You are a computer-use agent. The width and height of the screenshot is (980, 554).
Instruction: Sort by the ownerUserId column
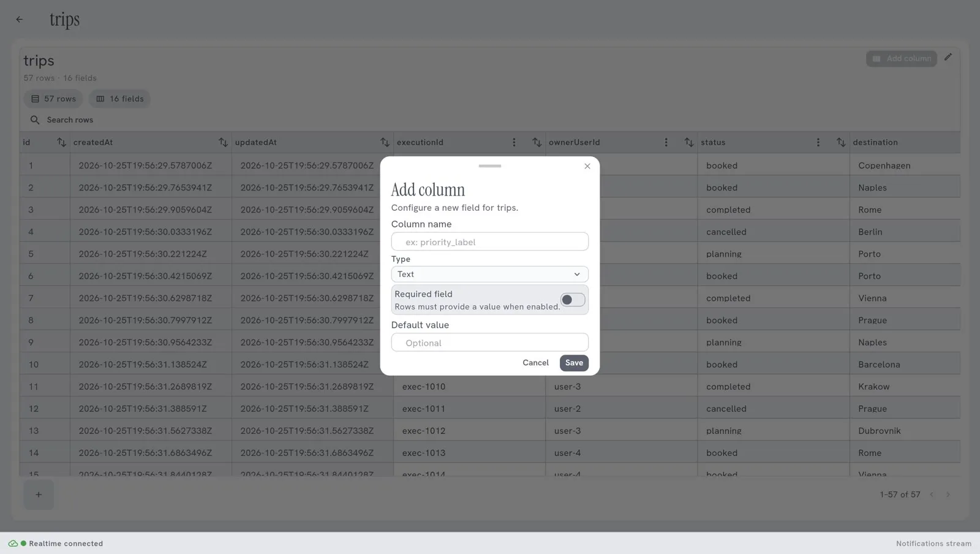[688, 142]
